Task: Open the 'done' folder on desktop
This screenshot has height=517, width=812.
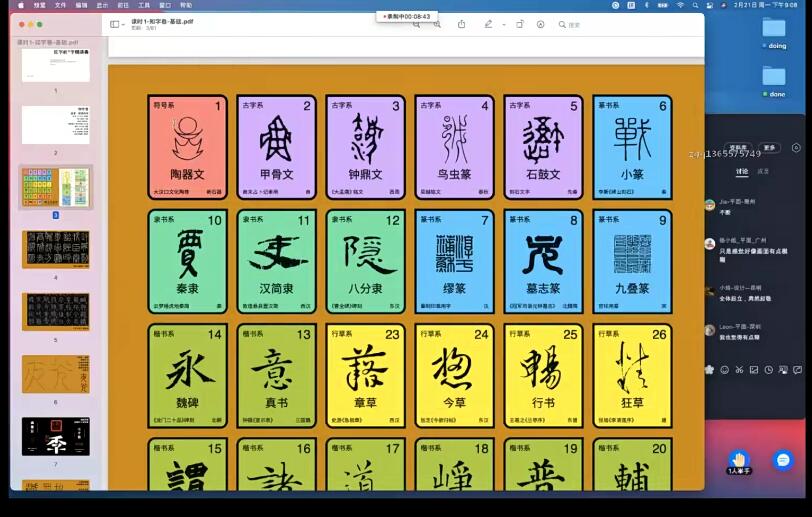Action: tap(776, 77)
